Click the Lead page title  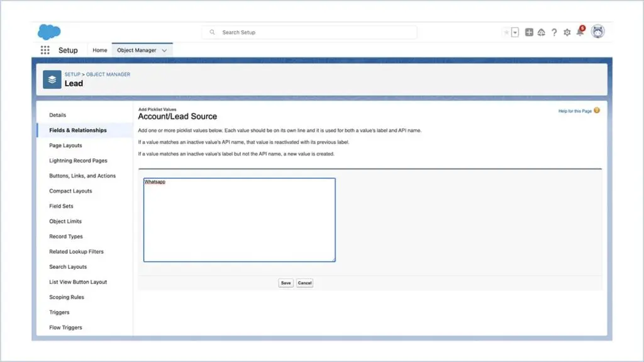[74, 84]
